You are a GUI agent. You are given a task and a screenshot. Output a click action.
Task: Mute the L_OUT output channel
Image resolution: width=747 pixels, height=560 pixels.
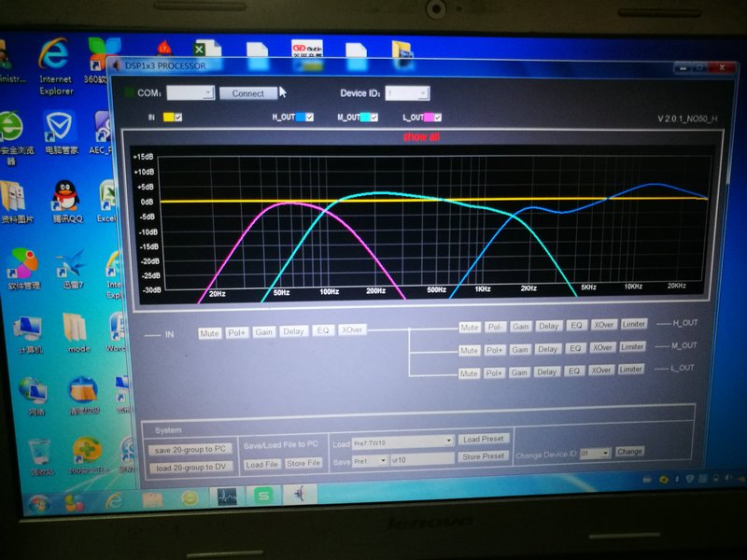tap(470, 371)
